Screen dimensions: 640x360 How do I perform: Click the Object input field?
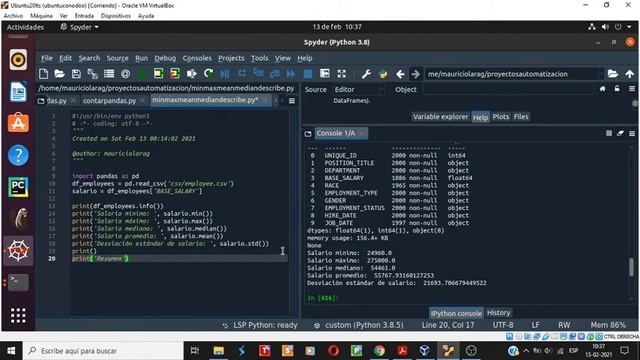(508, 89)
